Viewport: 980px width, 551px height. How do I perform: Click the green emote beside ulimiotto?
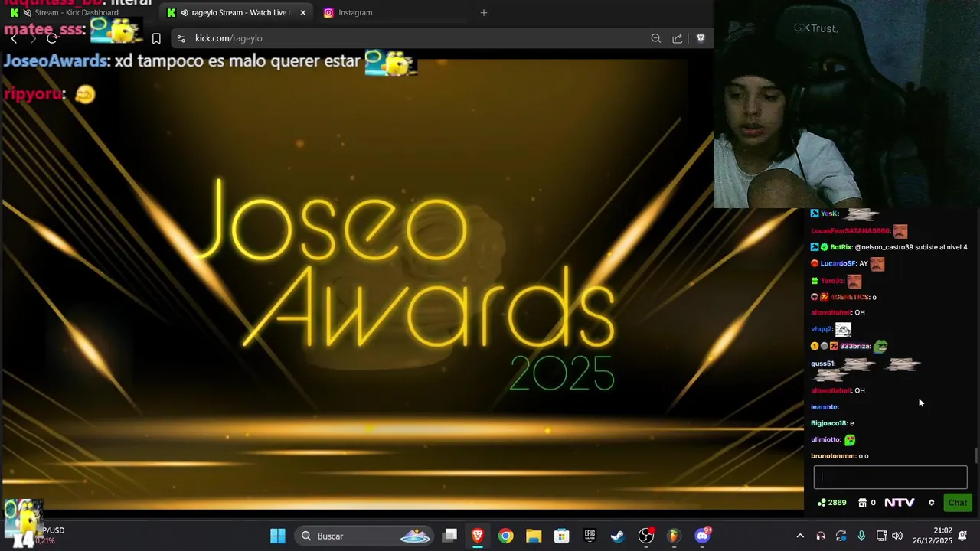850,439
